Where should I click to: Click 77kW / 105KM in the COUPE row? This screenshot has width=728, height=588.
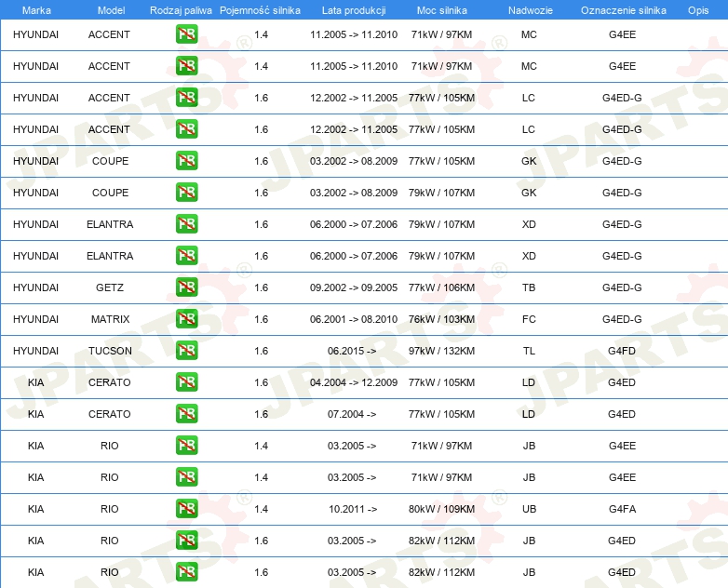click(x=441, y=161)
